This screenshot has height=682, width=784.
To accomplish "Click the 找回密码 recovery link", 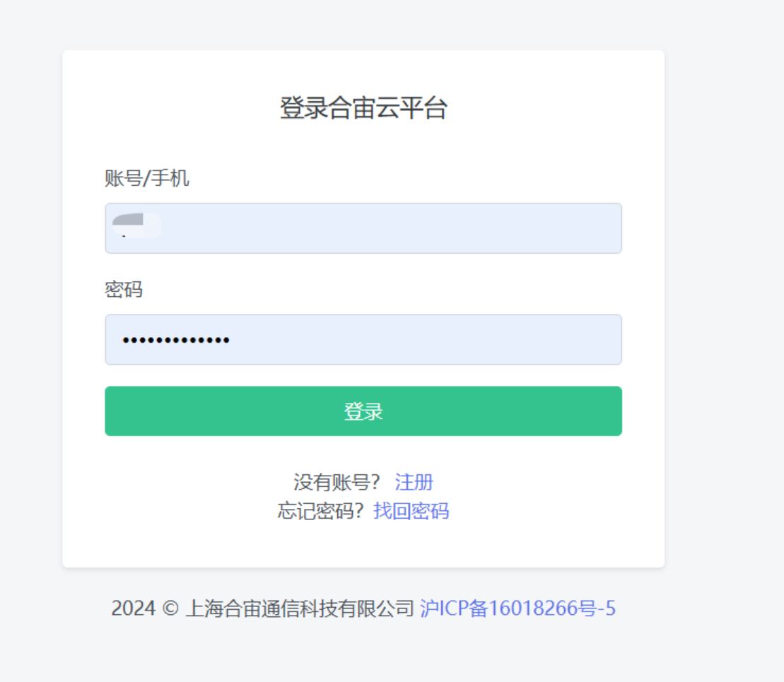I will pos(411,511).
